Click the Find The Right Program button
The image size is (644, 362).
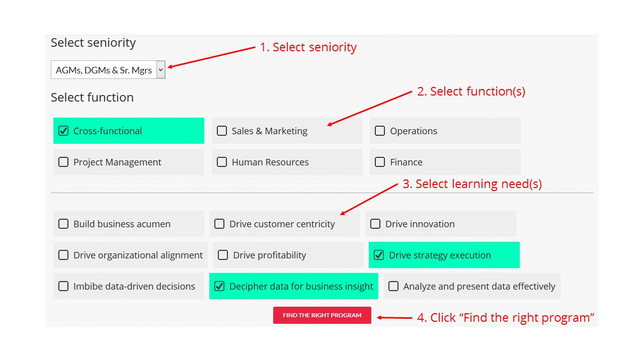coord(322,315)
